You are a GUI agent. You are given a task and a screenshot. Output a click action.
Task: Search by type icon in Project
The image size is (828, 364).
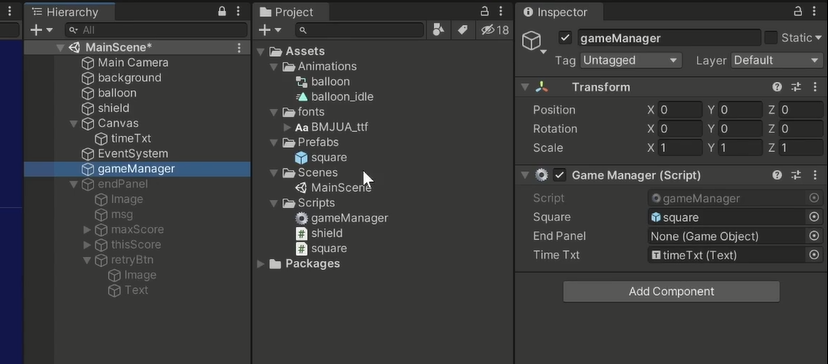point(438,30)
